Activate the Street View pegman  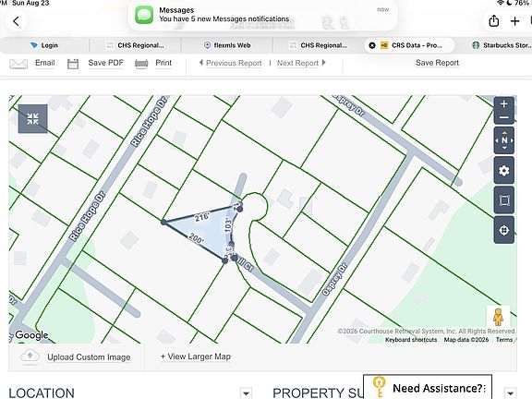pyautogui.click(x=498, y=317)
